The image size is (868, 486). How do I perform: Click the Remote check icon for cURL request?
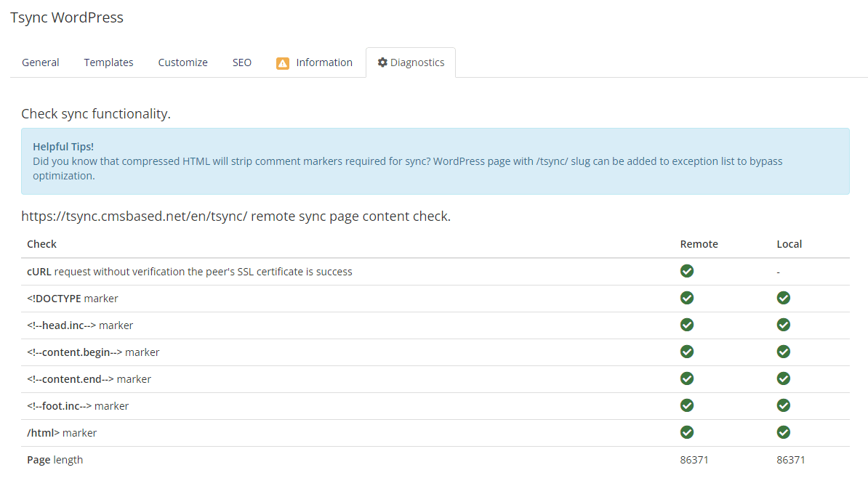pyautogui.click(x=687, y=271)
